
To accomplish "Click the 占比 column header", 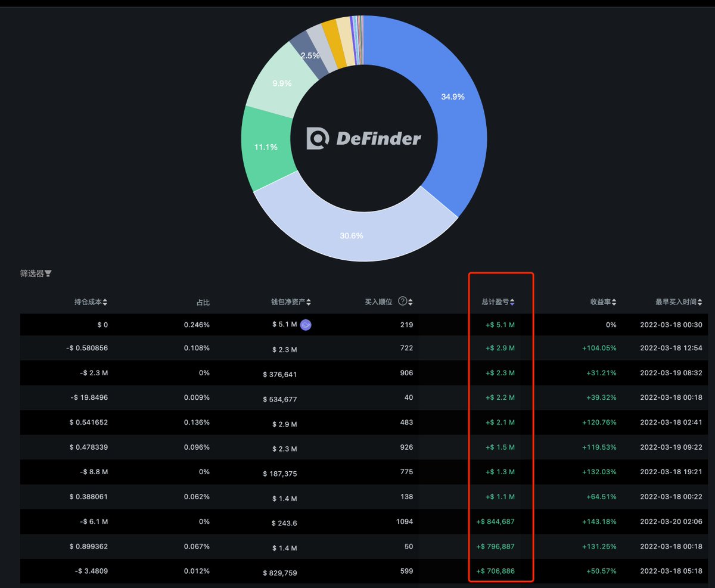I will 203,302.
